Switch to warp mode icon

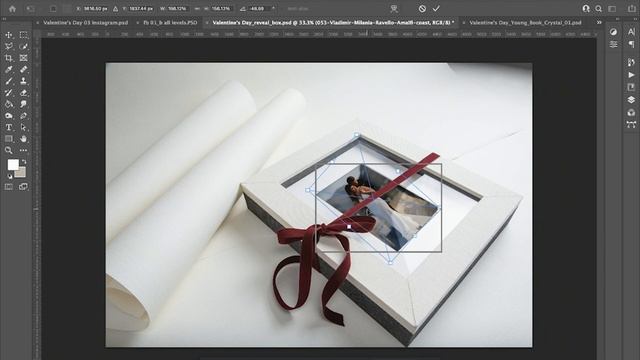coord(394,9)
